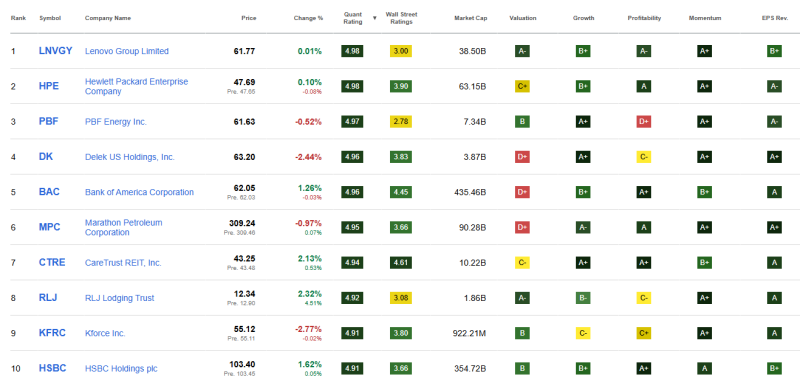Open PBF ticker symbol link
The image size is (800, 380).
pos(49,121)
